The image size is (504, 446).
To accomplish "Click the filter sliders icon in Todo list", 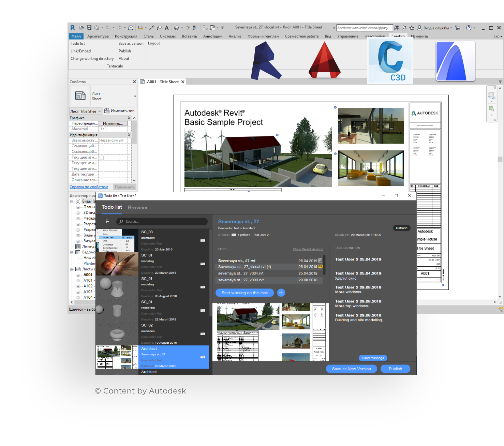I will [107, 222].
